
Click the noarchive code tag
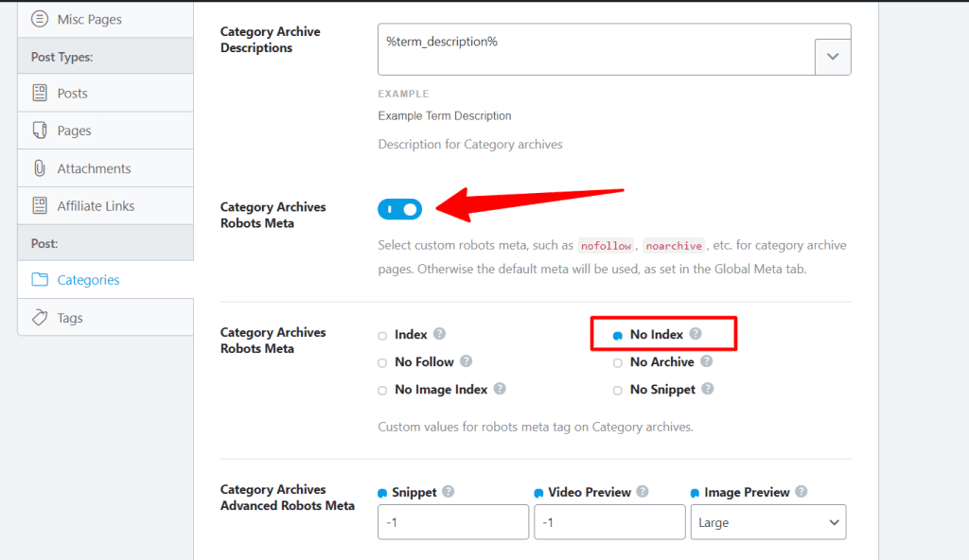674,246
